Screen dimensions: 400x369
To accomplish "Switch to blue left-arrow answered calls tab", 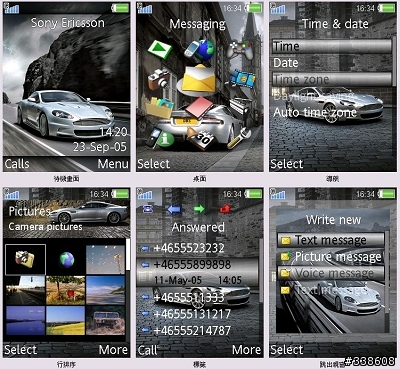I will [174, 209].
